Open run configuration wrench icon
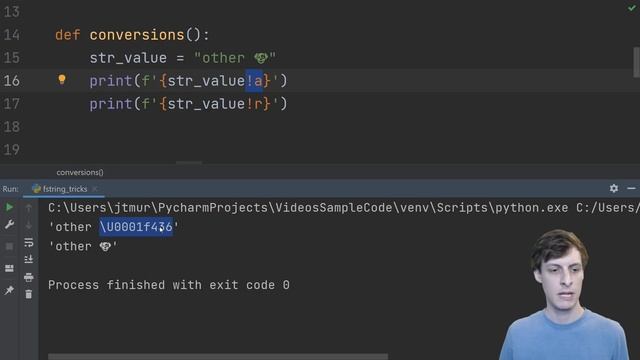640x360 pixels. pyautogui.click(x=9, y=224)
